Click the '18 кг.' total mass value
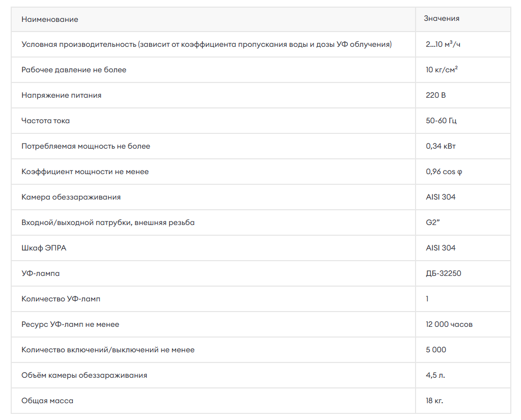The height and width of the screenshot is (420, 521). (x=434, y=401)
